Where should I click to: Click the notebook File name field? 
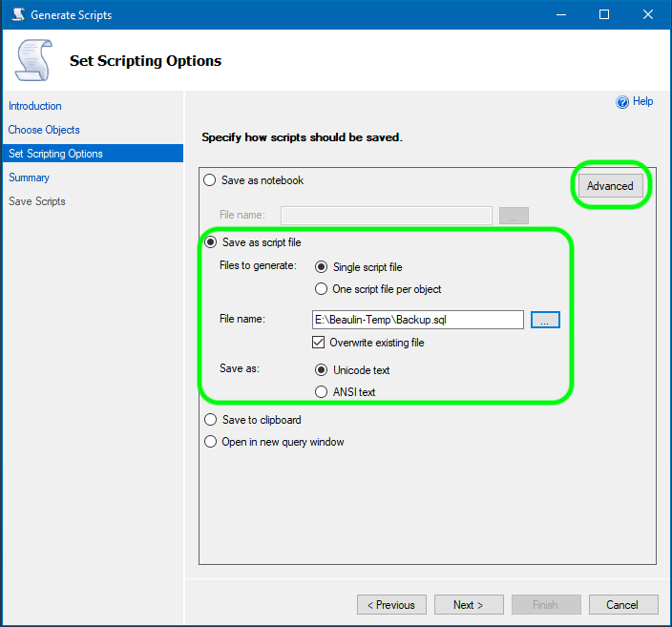387,215
